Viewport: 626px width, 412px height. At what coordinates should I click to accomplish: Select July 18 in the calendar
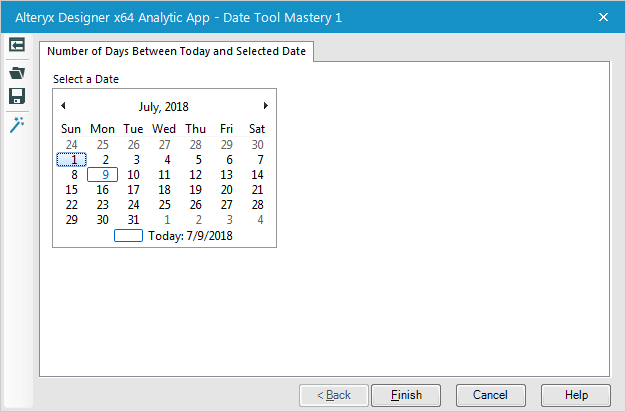tap(164, 190)
